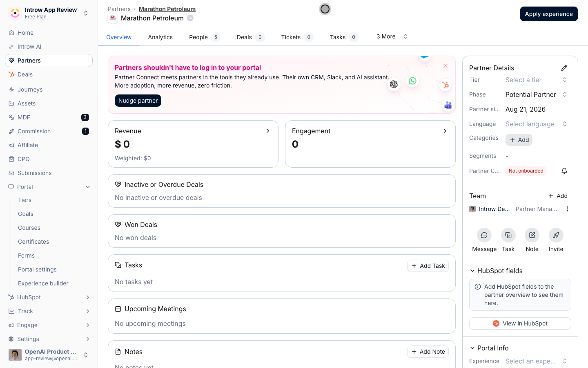Image resolution: width=588 pixels, height=368 pixels.
Task: Switch to the Deals tab
Action: click(x=251, y=37)
